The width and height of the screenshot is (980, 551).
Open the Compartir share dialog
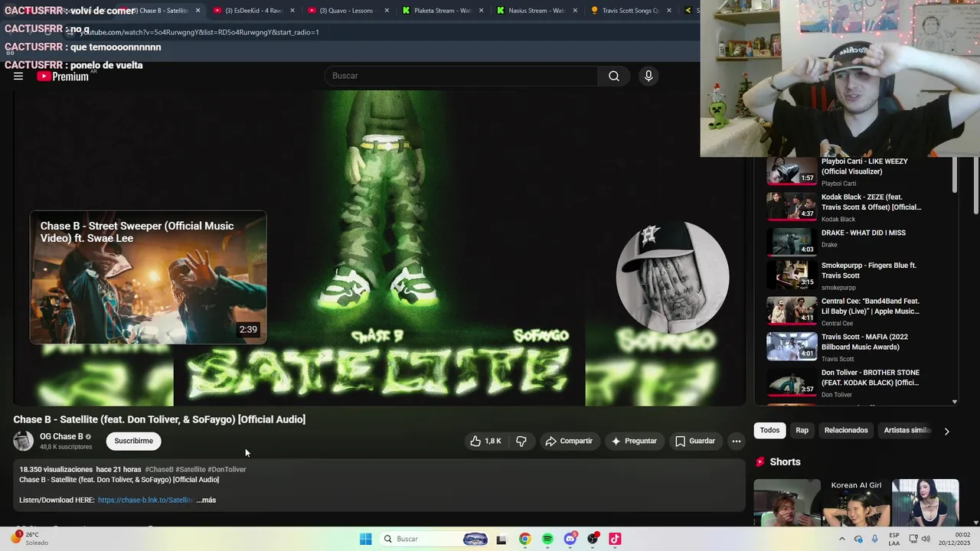[569, 441]
